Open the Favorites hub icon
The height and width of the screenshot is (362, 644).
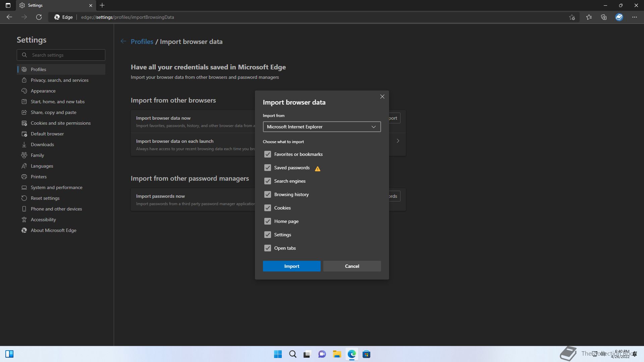[589, 17]
